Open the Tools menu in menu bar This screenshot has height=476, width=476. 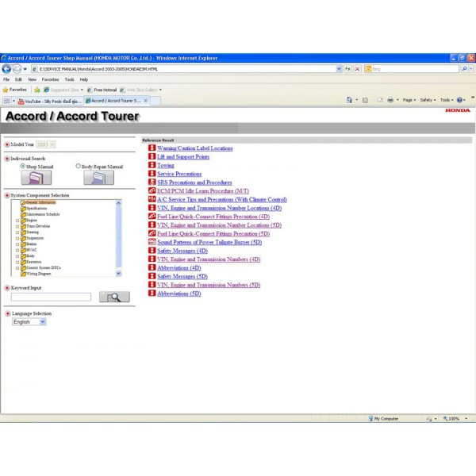[x=69, y=79]
